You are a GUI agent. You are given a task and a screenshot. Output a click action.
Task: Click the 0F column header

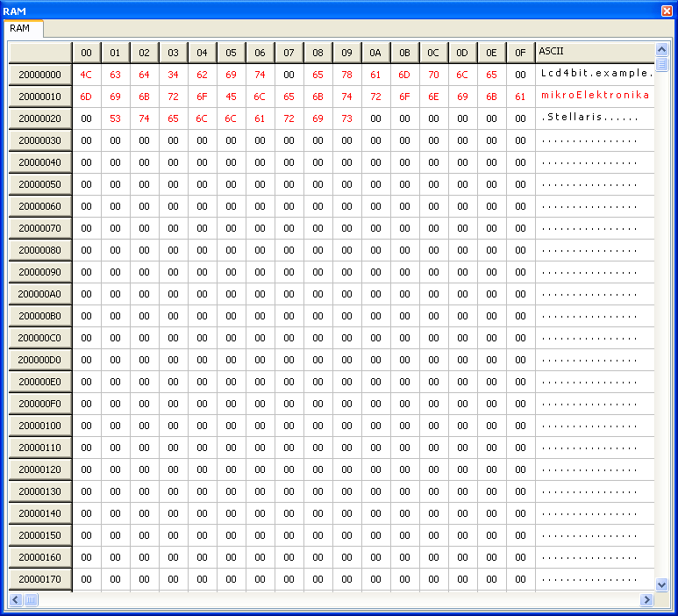(x=520, y=53)
